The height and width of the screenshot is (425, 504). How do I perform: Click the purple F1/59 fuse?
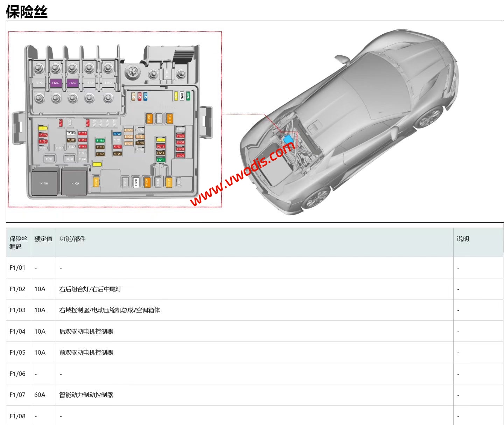72,83
